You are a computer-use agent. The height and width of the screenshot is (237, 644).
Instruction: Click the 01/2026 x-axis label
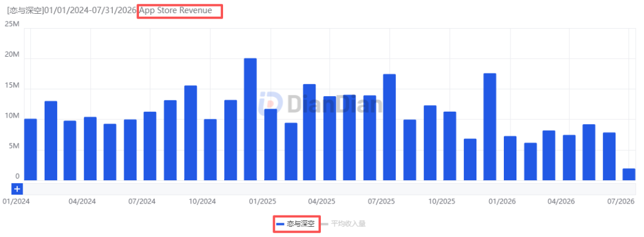pos(502,202)
